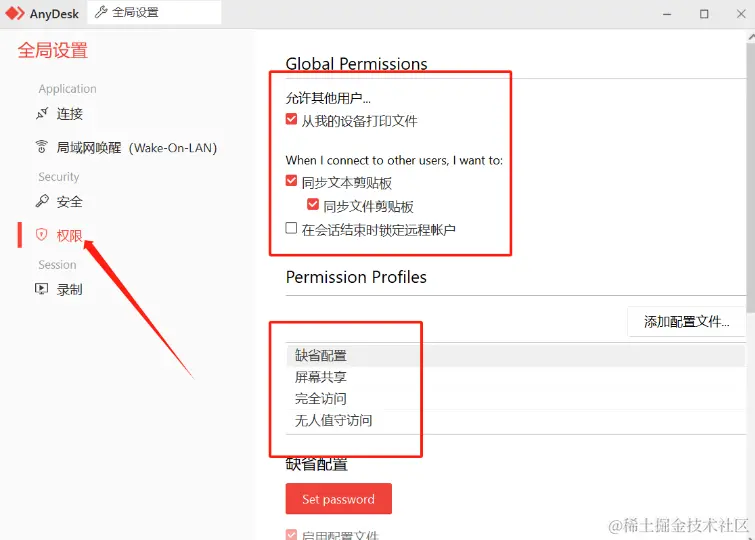Click the scrollbar up arrow

(751, 37)
